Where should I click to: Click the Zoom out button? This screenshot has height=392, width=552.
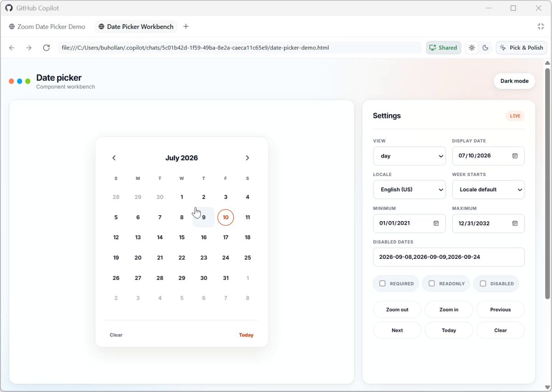[397, 310]
